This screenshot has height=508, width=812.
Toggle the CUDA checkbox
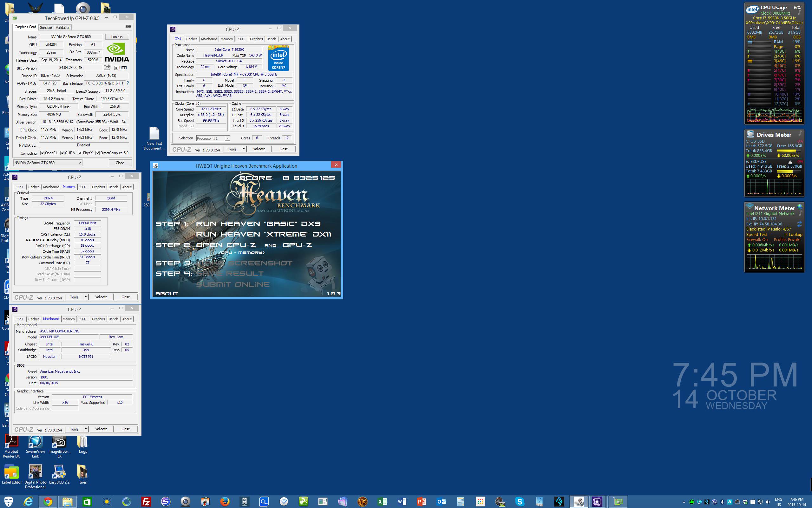click(x=62, y=153)
